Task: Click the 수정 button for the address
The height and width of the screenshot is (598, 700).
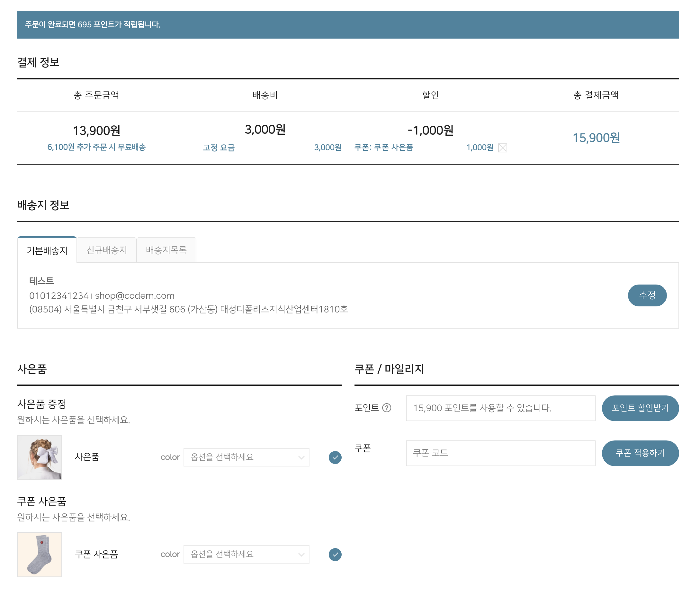Action: click(647, 295)
